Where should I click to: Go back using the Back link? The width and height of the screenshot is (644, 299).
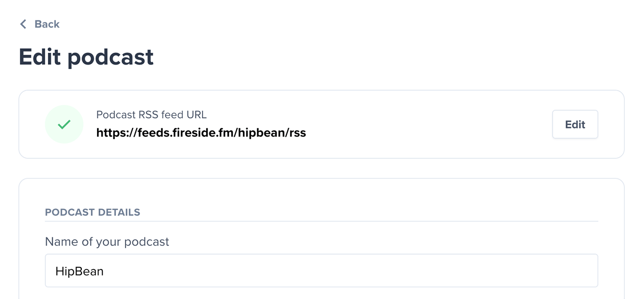[x=47, y=24]
